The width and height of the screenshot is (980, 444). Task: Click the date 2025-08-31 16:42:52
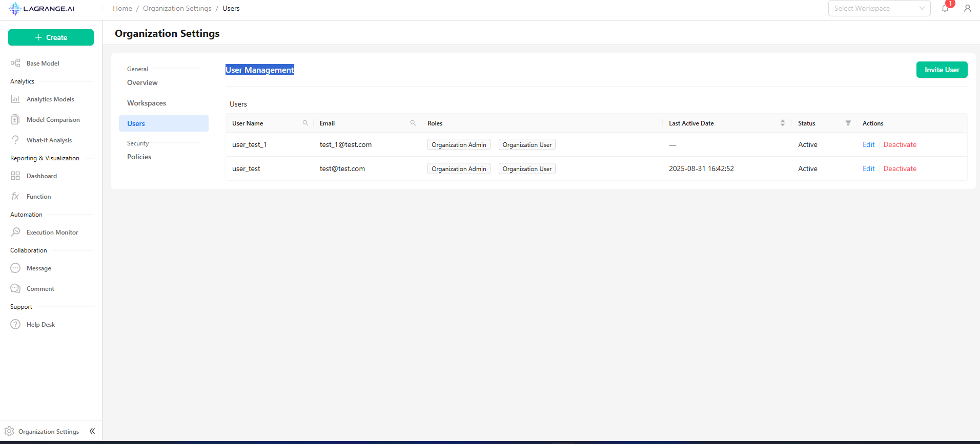(x=701, y=168)
